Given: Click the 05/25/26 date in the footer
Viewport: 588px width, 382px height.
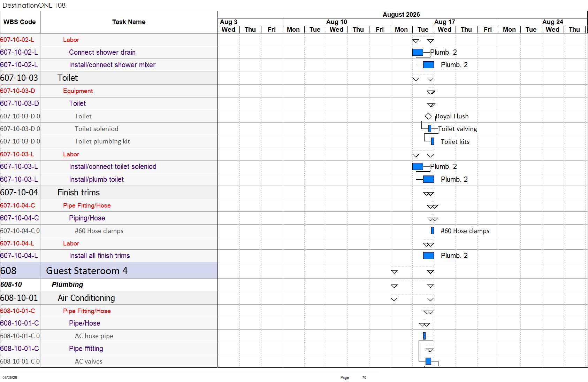Looking at the screenshot, I should pyautogui.click(x=10, y=377).
